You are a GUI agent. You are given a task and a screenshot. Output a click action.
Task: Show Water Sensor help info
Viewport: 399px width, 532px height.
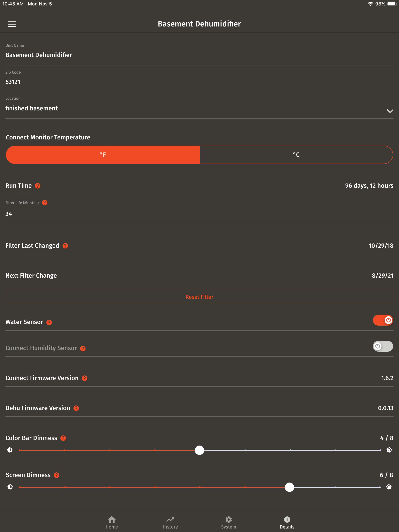coord(49,322)
